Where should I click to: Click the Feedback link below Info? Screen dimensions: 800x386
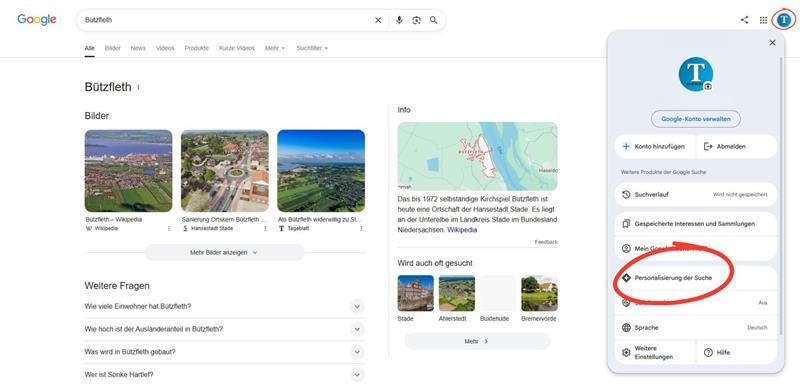click(546, 242)
